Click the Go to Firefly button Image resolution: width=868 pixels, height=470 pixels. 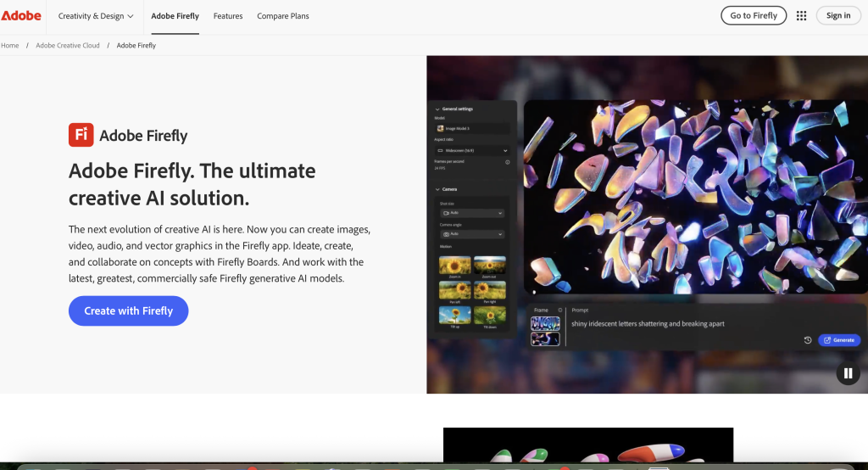point(754,15)
